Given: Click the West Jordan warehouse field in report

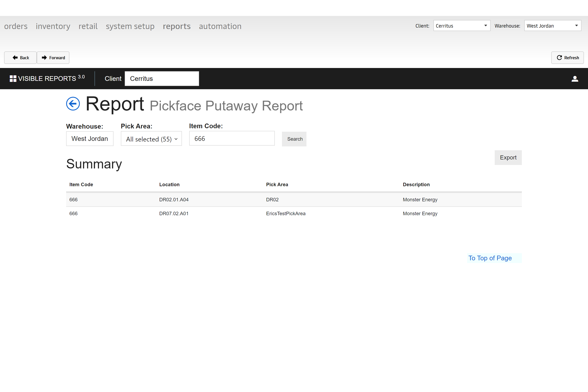Looking at the screenshot, I should click(x=90, y=138).
